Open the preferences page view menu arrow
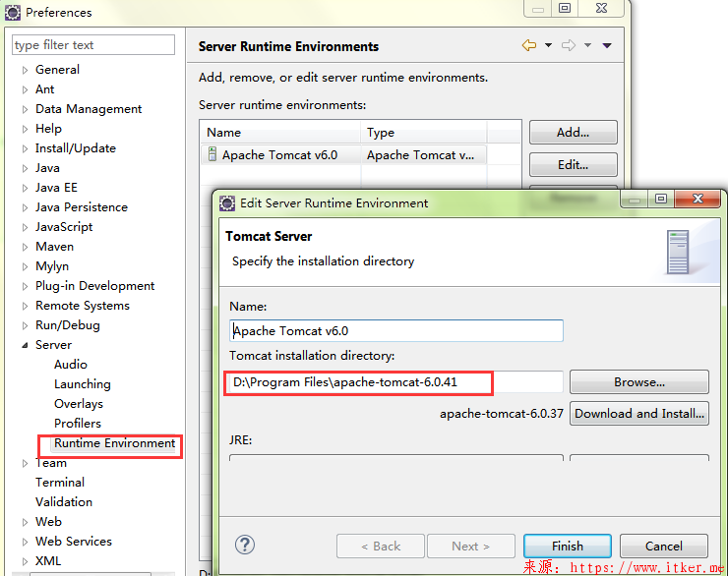728x576 pixels. [607, 45]
